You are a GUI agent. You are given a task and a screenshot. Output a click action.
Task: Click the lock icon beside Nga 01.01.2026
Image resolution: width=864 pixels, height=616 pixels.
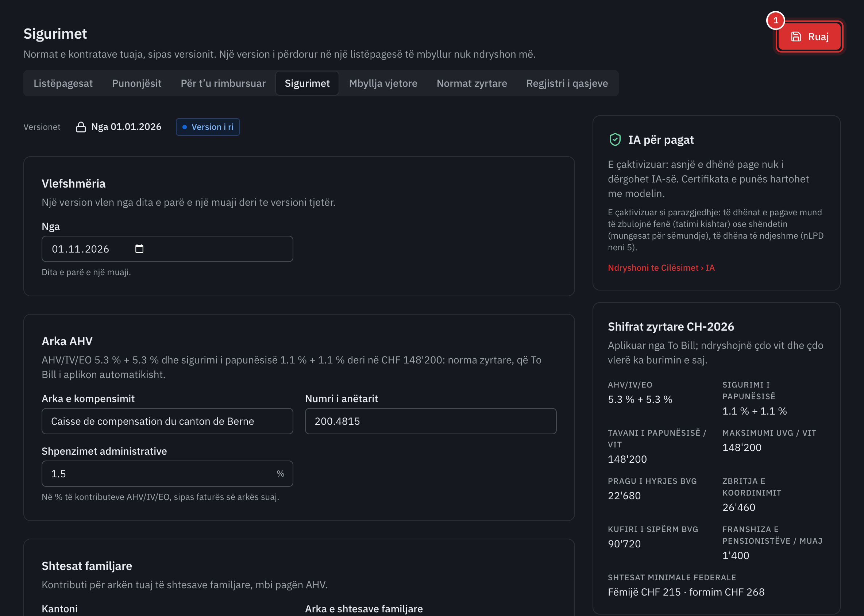click(x=81, y=127)
